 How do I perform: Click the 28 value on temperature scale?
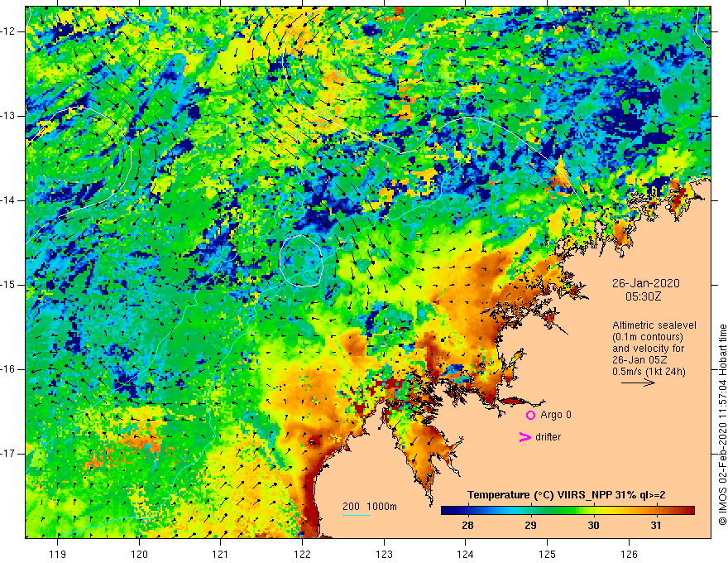click(467, 526)
